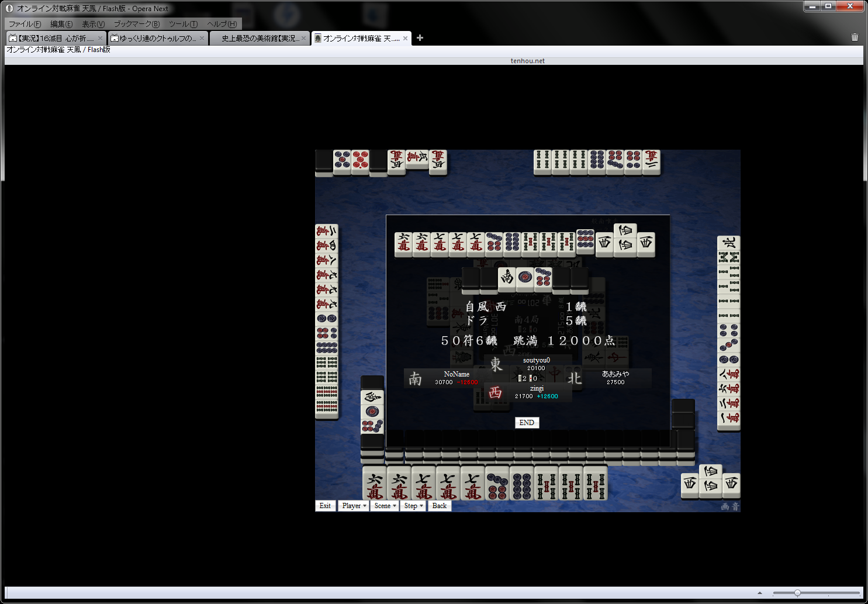This screenshot has height=604, width=868.
Task: Close the 史上最恐の美術館 tab
Action: click(303, 38)
